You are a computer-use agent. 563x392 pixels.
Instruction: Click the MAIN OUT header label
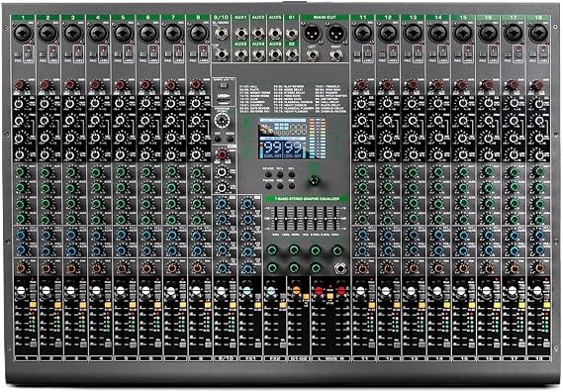coord(325,17)
